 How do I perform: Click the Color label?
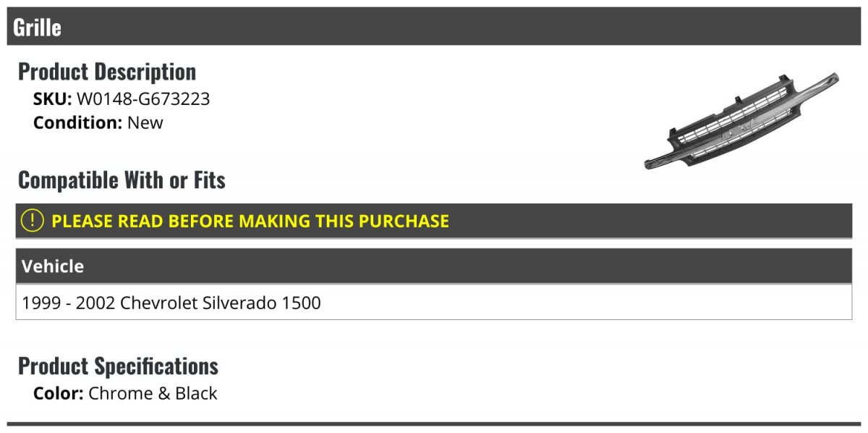(x=59, y=393)
